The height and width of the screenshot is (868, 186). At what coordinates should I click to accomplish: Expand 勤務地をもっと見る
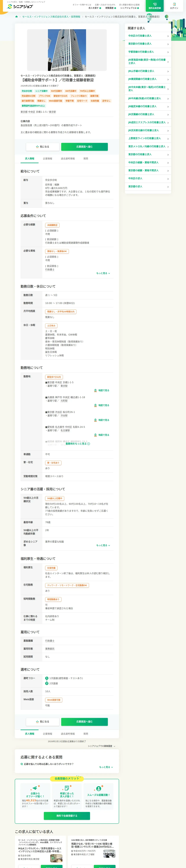[x=78, y=444]
